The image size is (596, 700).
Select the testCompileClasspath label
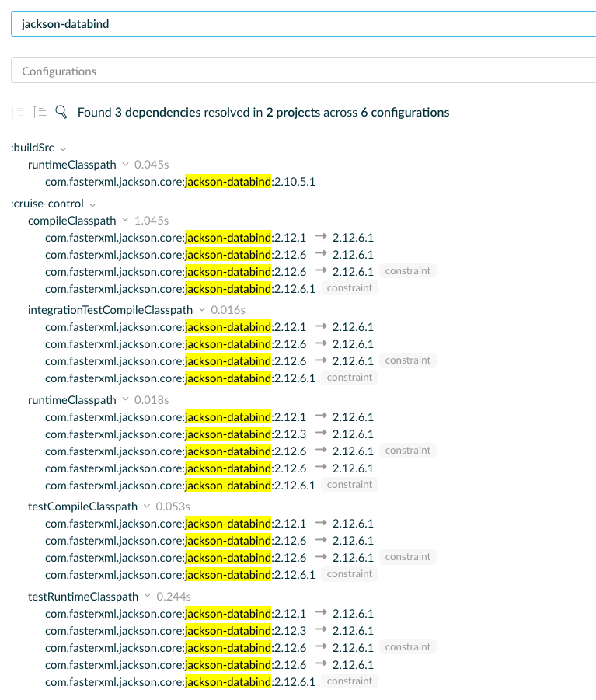point(82,507)
